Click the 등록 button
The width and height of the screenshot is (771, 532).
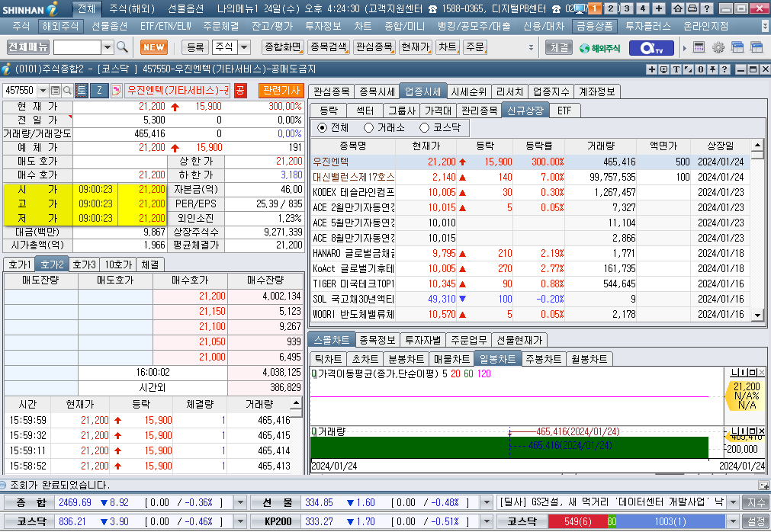[x=195, y=47]
